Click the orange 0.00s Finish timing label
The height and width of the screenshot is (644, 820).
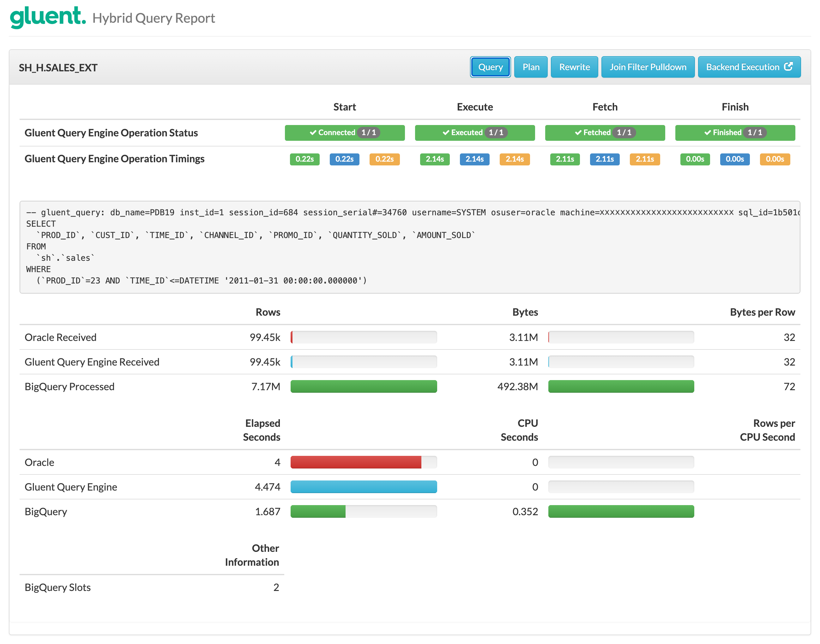tap(775, 159)
